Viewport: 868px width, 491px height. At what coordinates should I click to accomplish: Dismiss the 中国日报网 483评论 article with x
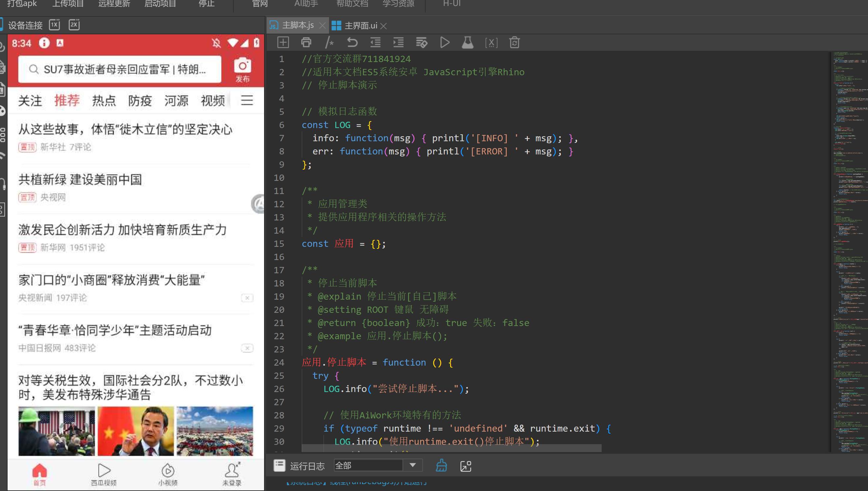point(247,348)
